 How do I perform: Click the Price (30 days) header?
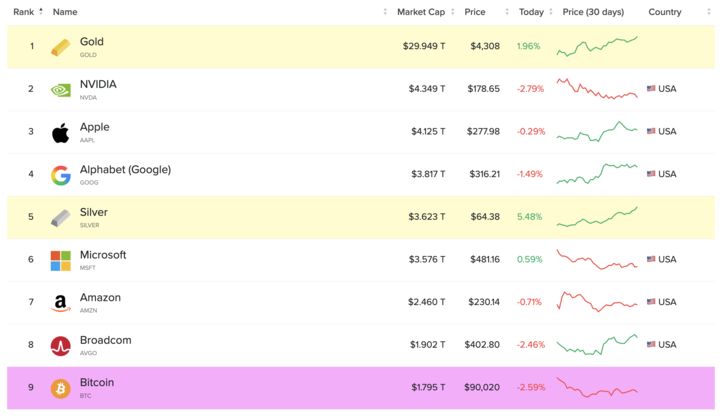tap(593, 12)
